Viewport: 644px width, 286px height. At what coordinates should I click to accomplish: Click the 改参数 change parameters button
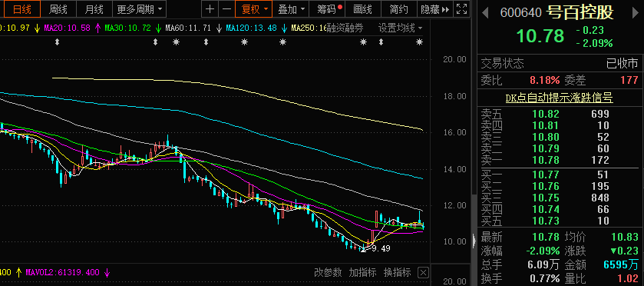[328, 272]
